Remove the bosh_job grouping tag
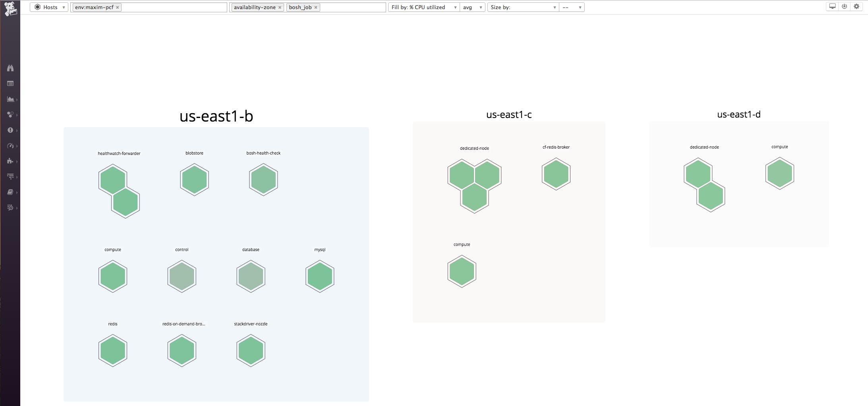Image resolution: width=868 pixels, height=406 pixels. click(x=316, y=7)
